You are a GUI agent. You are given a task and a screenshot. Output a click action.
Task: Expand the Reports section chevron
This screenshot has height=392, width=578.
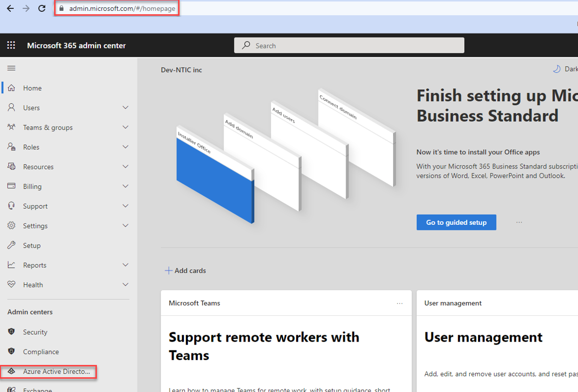pyautogui.click(x=125, y=265)
